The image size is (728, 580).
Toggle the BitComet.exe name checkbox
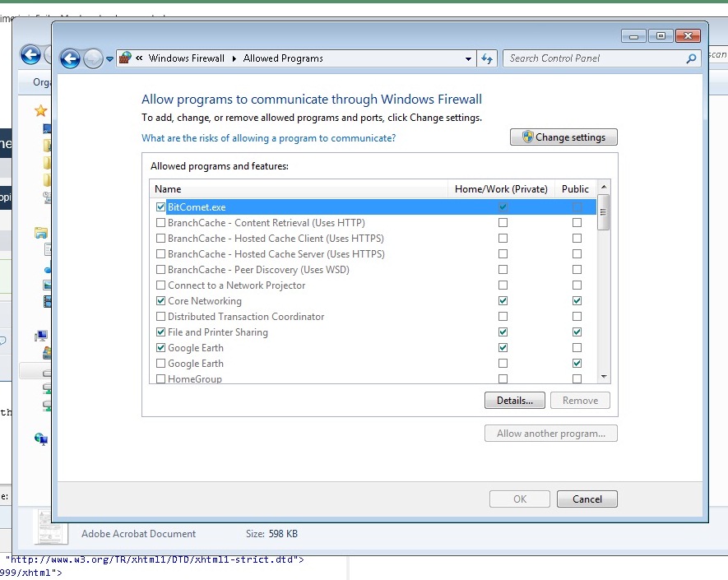click(160, 207)
